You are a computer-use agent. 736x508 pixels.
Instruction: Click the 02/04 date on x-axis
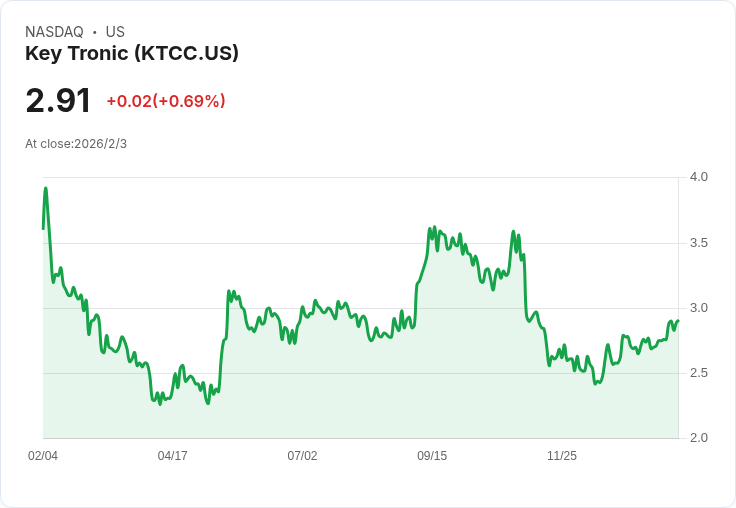(x=43, y=456)
